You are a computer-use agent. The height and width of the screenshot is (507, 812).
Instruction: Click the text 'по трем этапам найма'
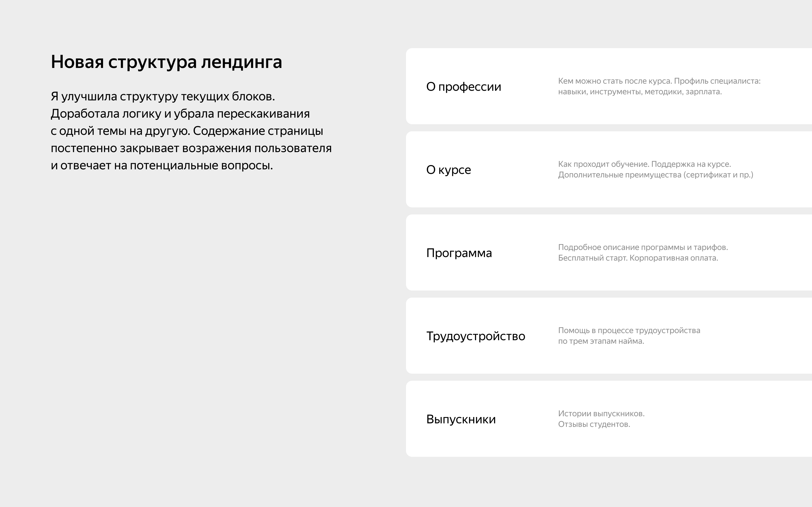tap(601, 341)
